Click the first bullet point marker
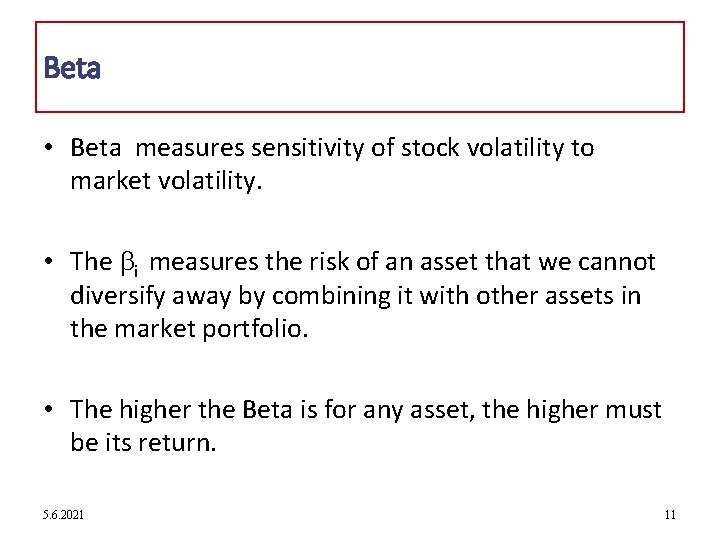Image resolution: width=720 pixels, height=540 pixels. 49,149
